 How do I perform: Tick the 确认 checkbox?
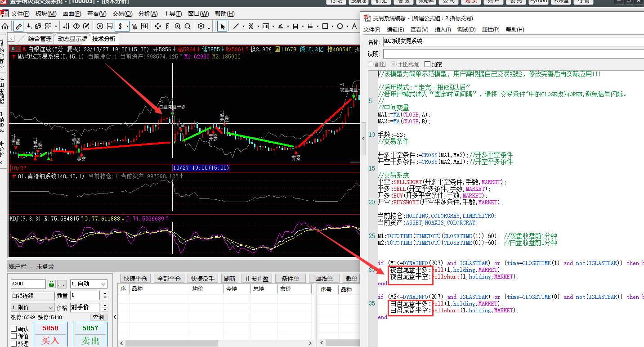[13, 329]
